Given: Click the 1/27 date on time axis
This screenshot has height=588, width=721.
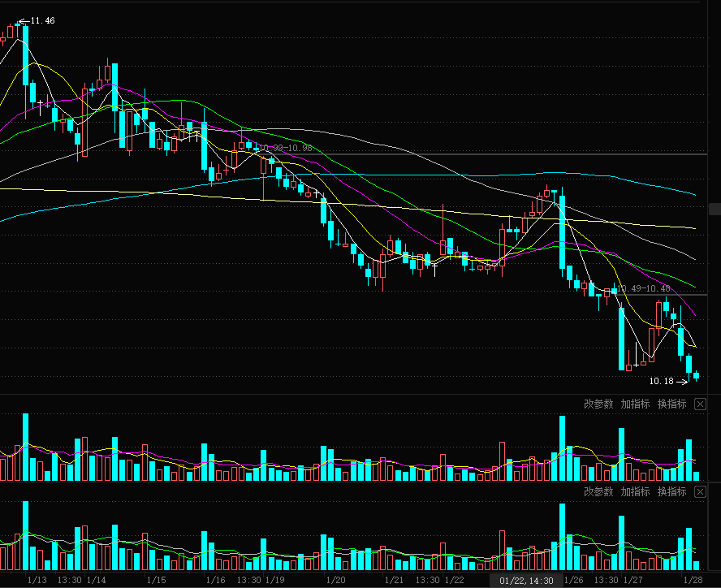Looking at the screenshot, I should pyautogui.click(x=633, y=580).
